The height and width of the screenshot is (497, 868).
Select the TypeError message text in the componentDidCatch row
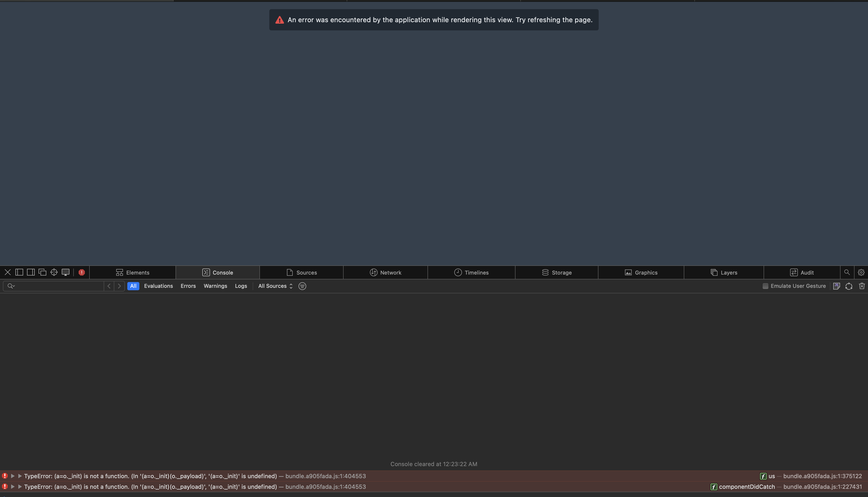coord(150,487)
